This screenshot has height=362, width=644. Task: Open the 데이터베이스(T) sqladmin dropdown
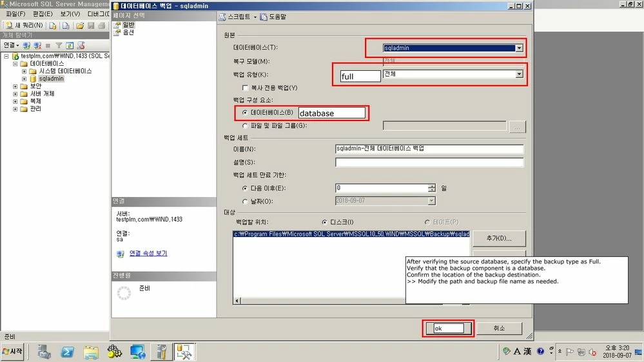click(519, 48)
